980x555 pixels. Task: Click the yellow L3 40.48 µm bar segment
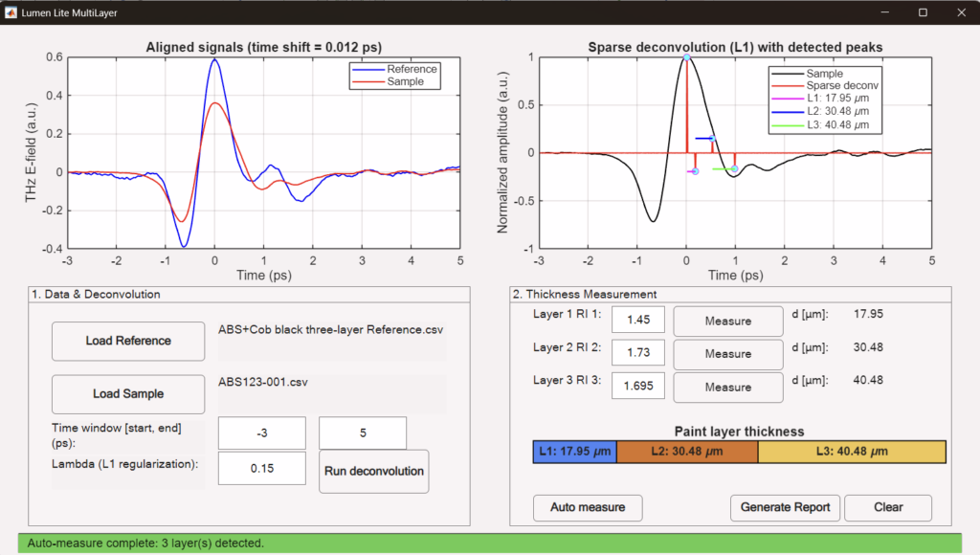point(852,452)
